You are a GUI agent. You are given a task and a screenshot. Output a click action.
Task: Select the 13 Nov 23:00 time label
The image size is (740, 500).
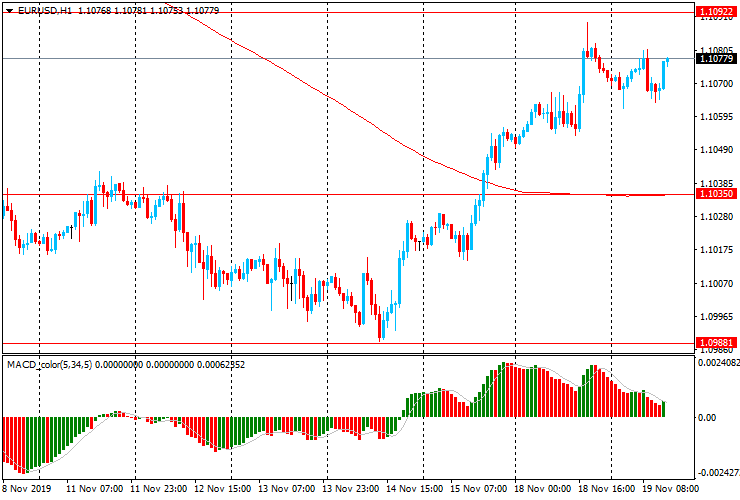pos(351,488)
